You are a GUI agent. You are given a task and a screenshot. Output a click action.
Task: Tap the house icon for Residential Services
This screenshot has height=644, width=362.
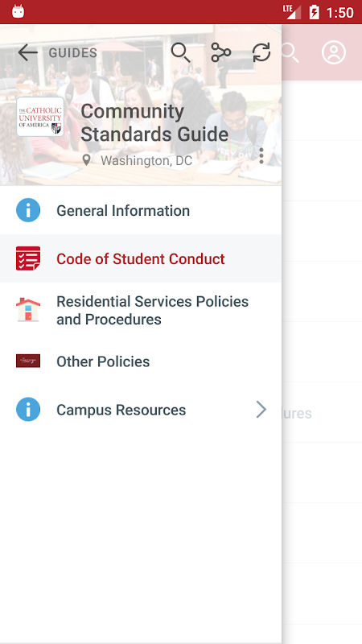point(28,310)
